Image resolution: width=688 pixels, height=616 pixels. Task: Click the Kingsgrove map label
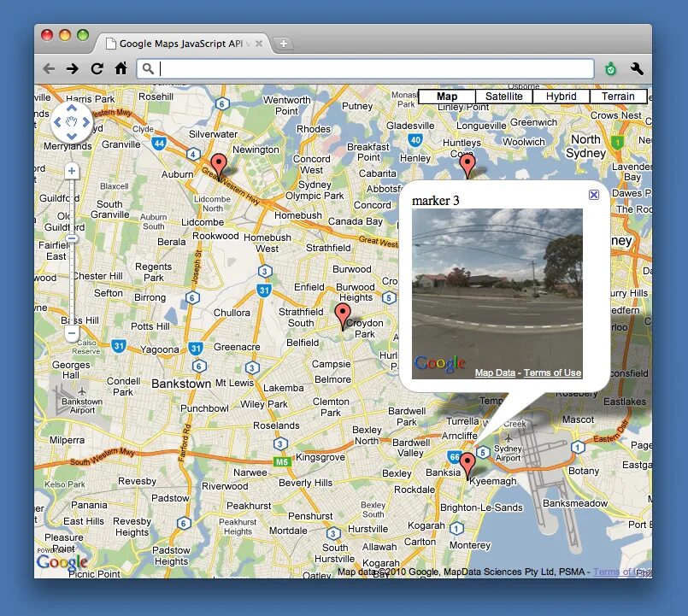point(320,457)
